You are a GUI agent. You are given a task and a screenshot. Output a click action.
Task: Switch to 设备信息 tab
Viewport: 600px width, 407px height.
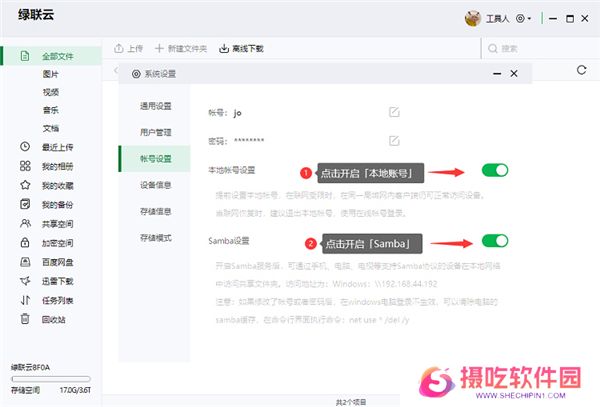pyautogui.click(x=155, y=185)
